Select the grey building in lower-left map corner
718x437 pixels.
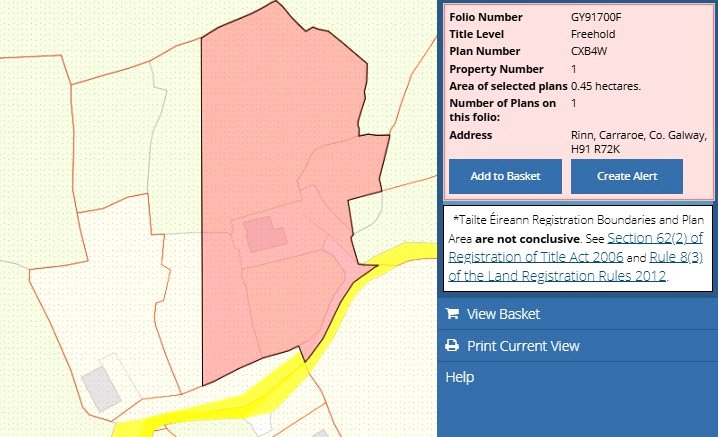(x=98, y=387)
